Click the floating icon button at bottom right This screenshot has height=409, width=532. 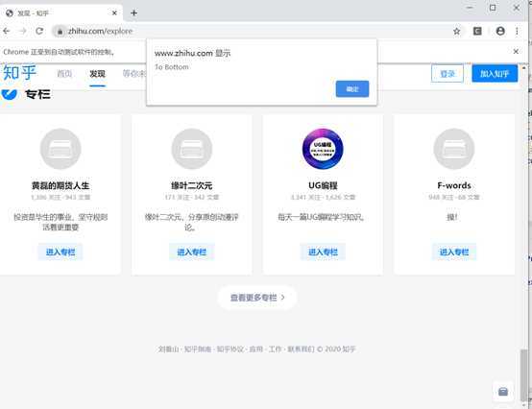tap(503, 392)
